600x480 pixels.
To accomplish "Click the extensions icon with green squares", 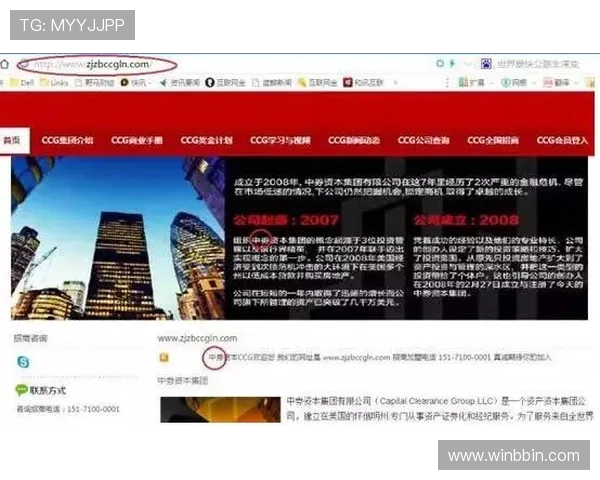I will (463, 82).
